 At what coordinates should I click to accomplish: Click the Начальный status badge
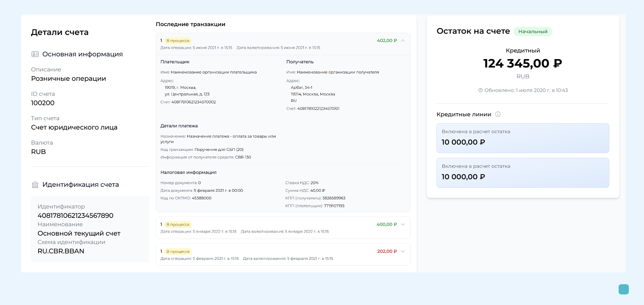533,31
